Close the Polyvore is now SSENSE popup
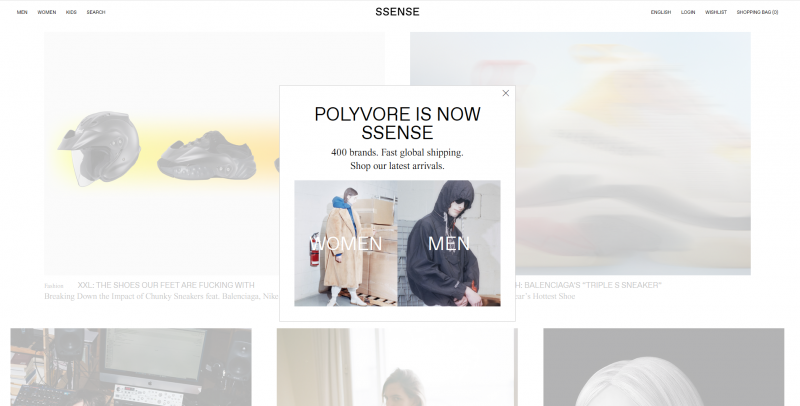Image resolution: width=800 pixels, height=406 pixels. [x=506, y=93]
